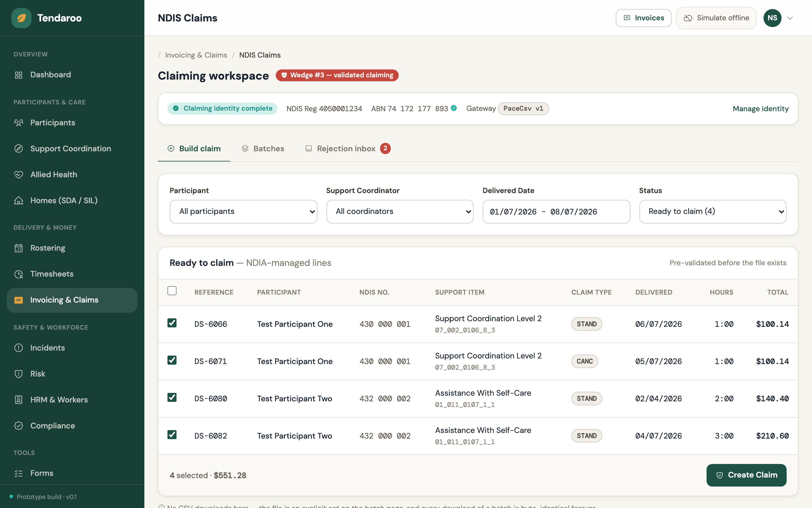Click the STAND badge on row DS-6066
812x508 pixels.
[x=586, y=324]
